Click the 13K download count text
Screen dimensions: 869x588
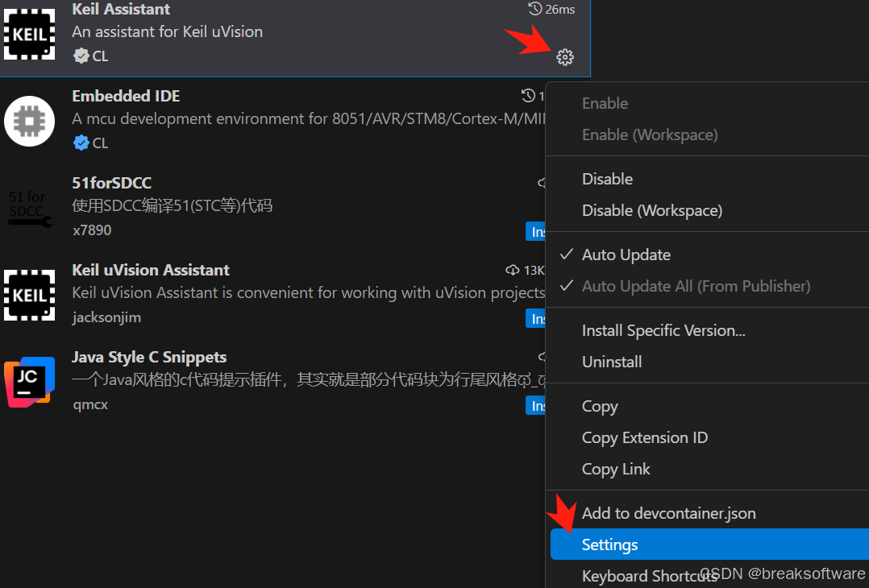[534, 270]
